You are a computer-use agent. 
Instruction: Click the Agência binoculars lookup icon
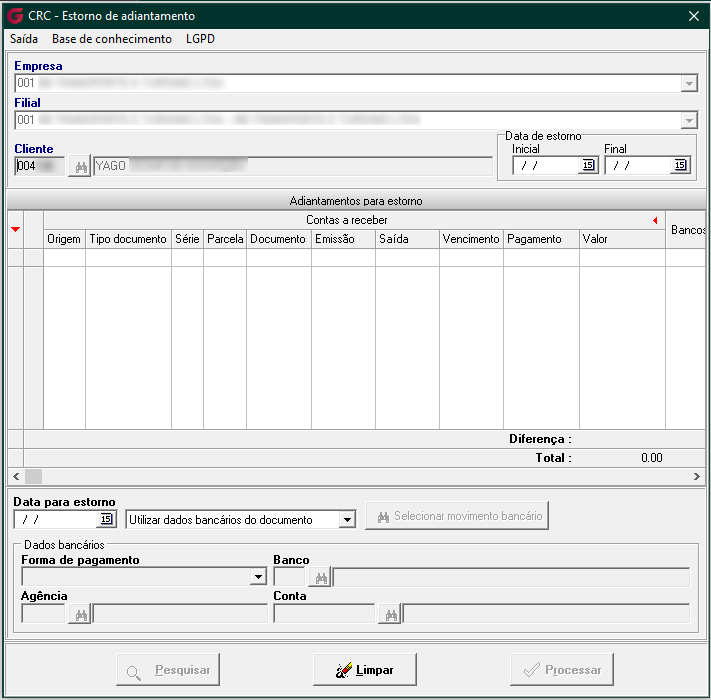click(80, 615)
